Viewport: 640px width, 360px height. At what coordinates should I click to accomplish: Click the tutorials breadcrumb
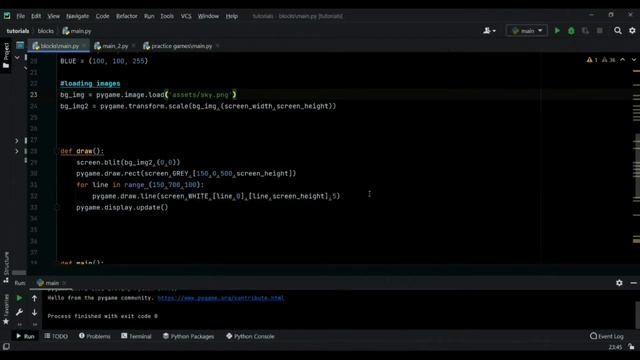pos(18,31)
